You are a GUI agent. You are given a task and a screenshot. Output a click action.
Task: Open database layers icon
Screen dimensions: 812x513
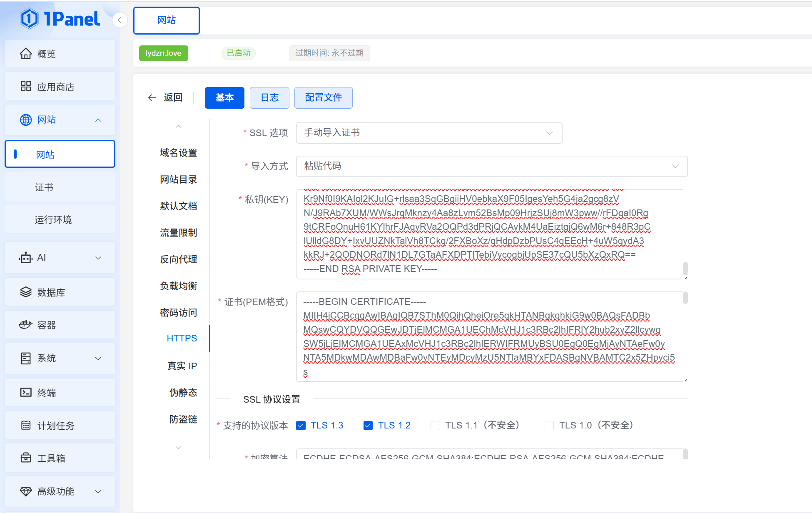(26, 292)
